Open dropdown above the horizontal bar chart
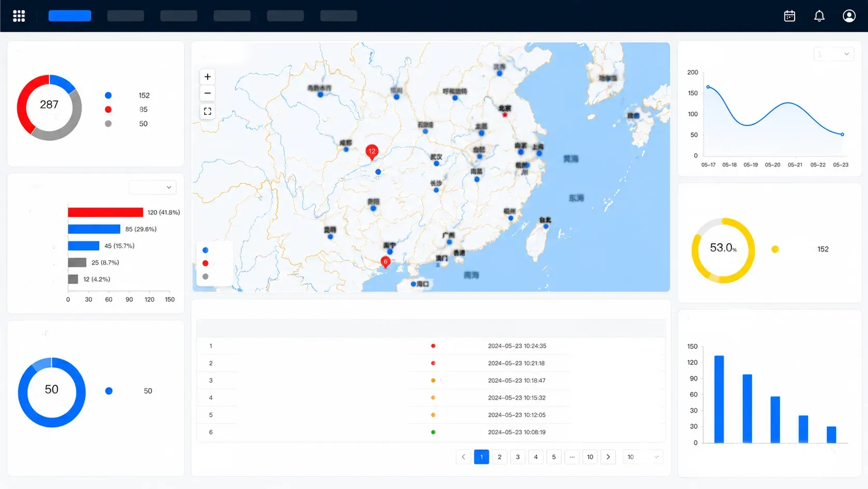 click(153, 187)
